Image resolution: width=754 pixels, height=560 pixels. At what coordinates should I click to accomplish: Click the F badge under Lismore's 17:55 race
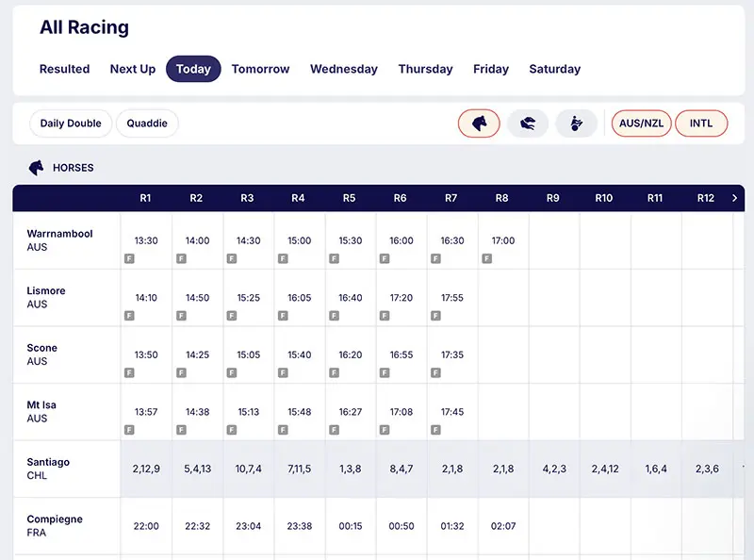pyautogui.click(x=435, y=314)
